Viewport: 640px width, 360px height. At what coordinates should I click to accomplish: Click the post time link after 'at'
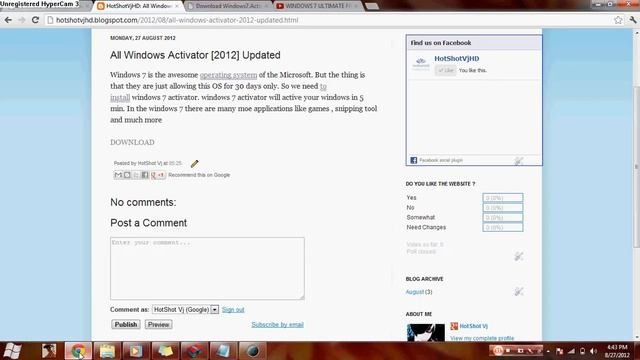pyautogui.click(x=175, y=163)
